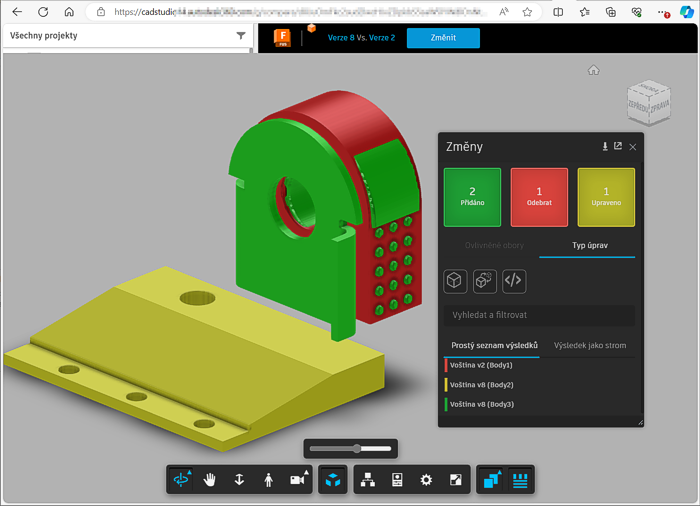
Task: Expand the comparison mode tool options
Action: pos(491,480)
